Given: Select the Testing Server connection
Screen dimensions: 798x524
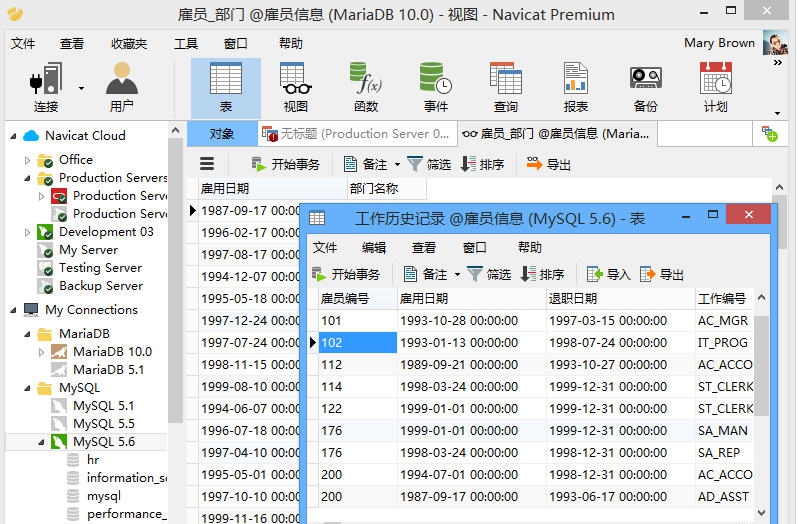Looking at the screenshot, I should [x=100, y=268].
